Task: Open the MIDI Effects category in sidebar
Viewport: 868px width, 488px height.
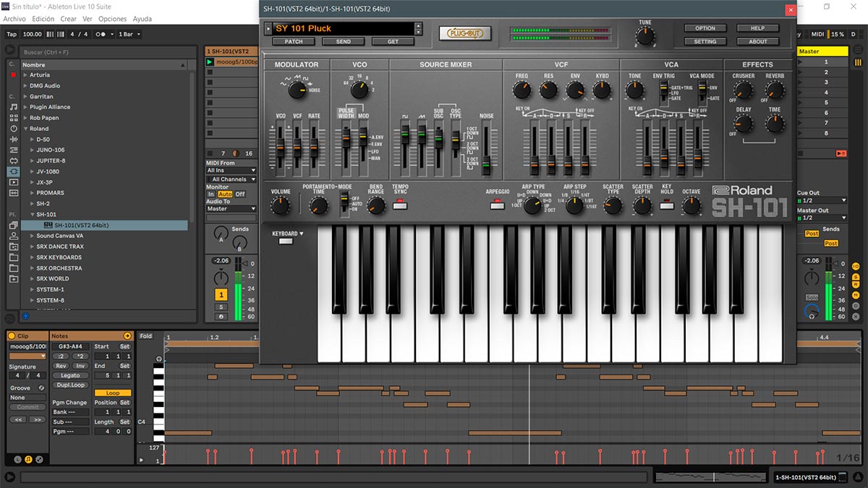Action: [13, 150]
